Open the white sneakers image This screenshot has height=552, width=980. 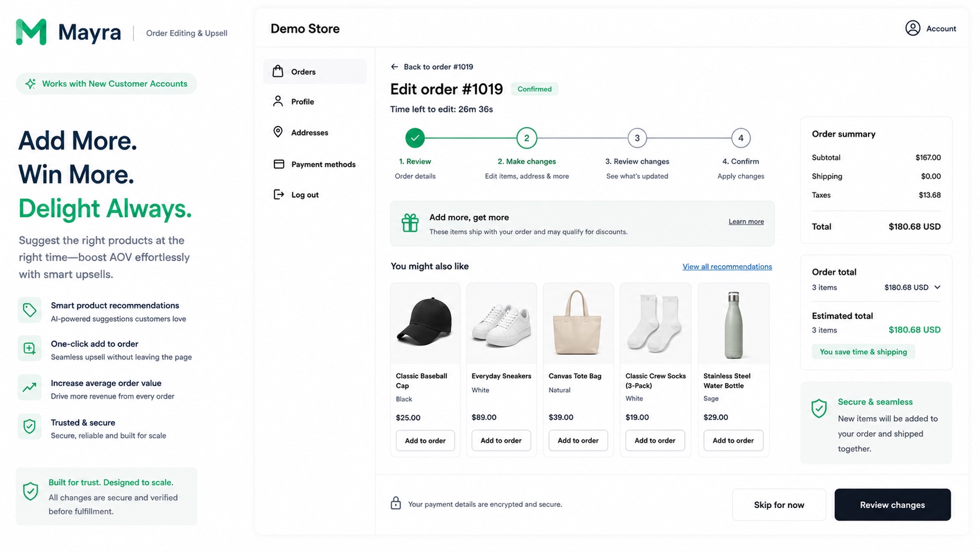click(x=501, y=323)
